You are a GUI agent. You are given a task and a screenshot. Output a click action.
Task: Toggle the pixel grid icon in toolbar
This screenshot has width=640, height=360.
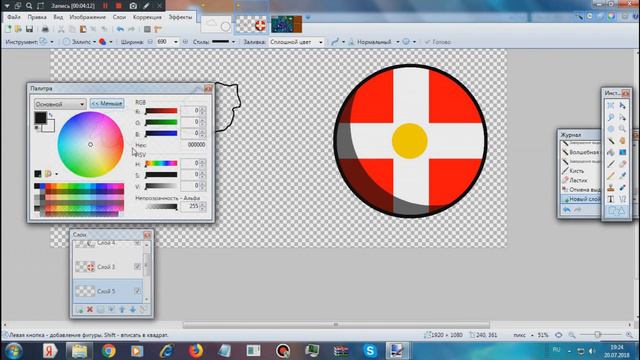pos(147,29)
